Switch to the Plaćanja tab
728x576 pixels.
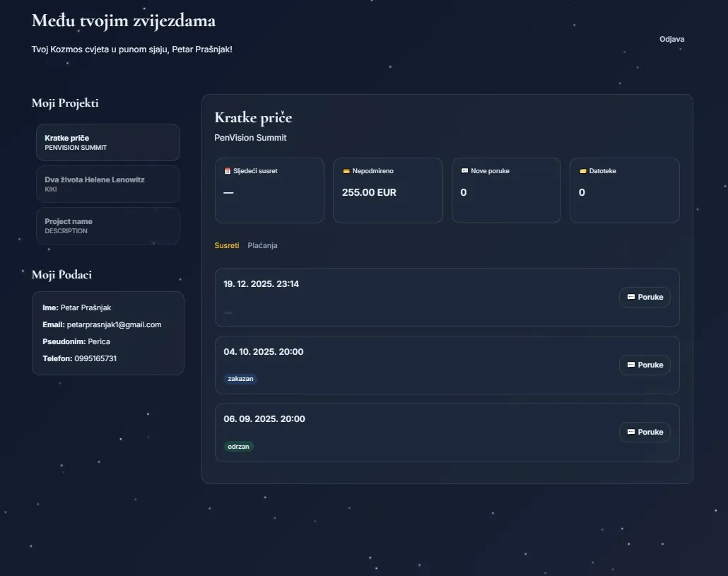262,245
